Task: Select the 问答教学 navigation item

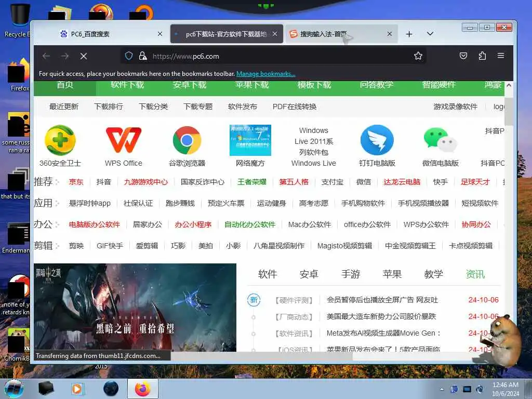Action: tap(377, 85)
